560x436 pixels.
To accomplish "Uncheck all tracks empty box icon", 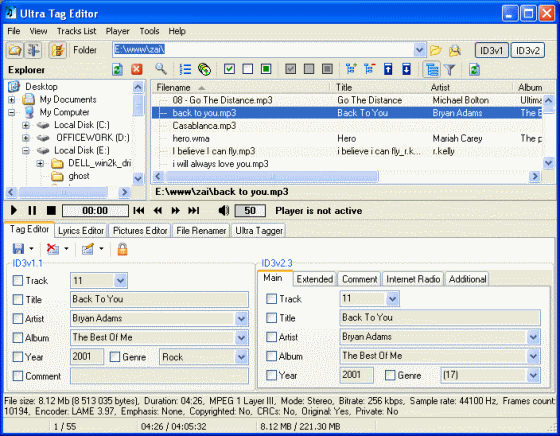I will 248,69.
